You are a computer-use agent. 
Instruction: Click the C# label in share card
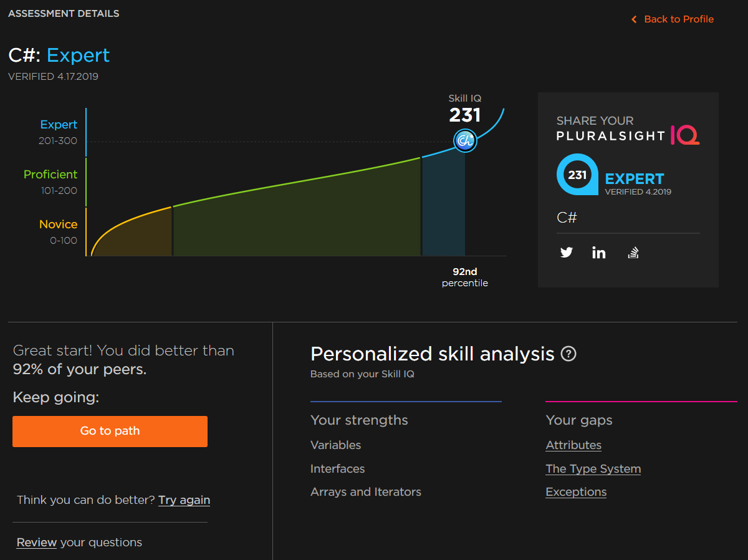click(x=567, y=218)
